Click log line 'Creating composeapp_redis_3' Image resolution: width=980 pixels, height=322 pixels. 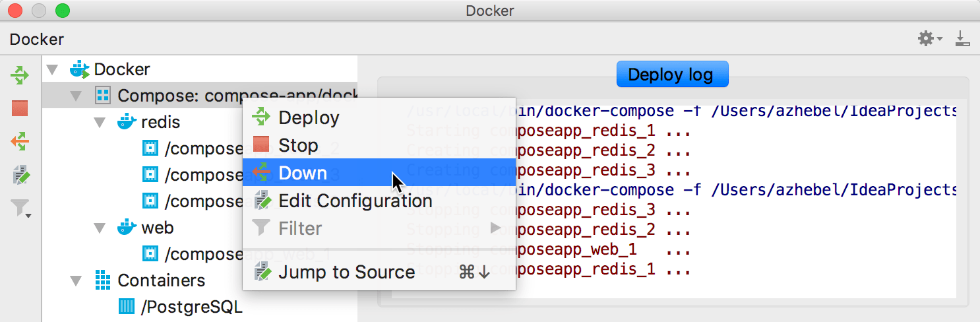(549, 170)
